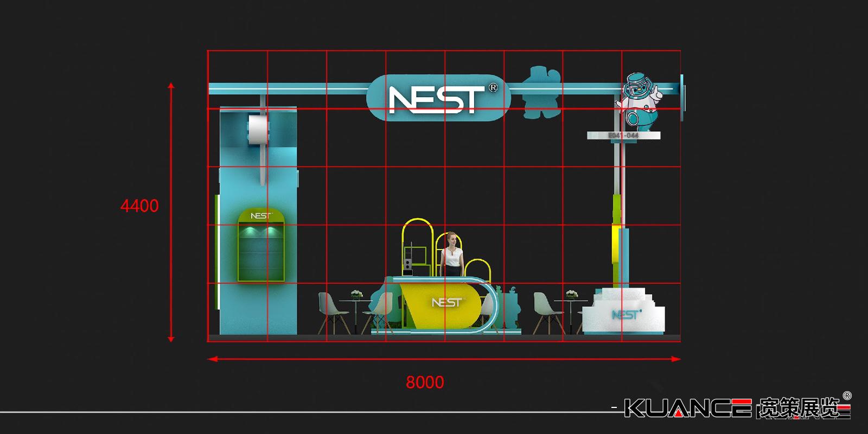Click the NEST label atop the green display cabinet

[261, 216]
